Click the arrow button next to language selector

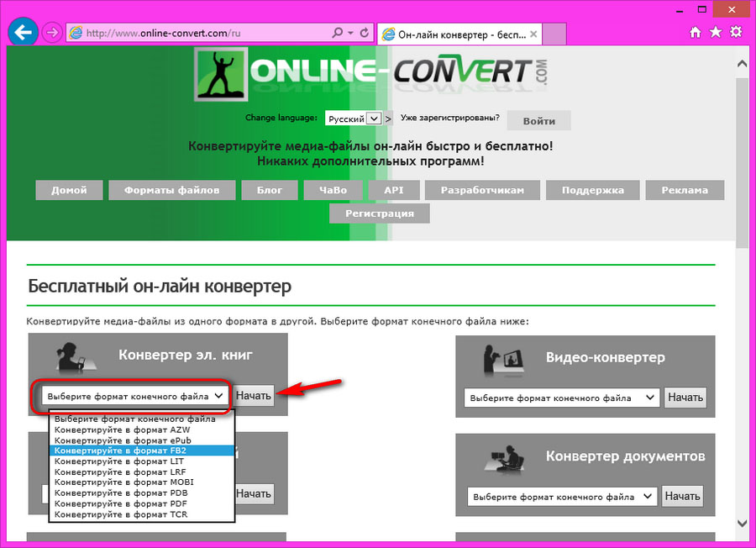[x=388, y=119]
